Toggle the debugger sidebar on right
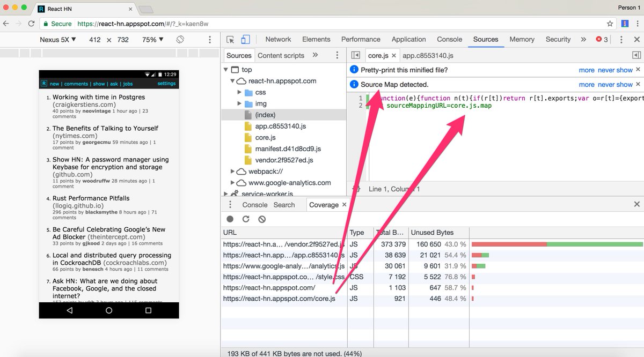The width and height of the screenshot is (644, 357). (x=636, y=55)
